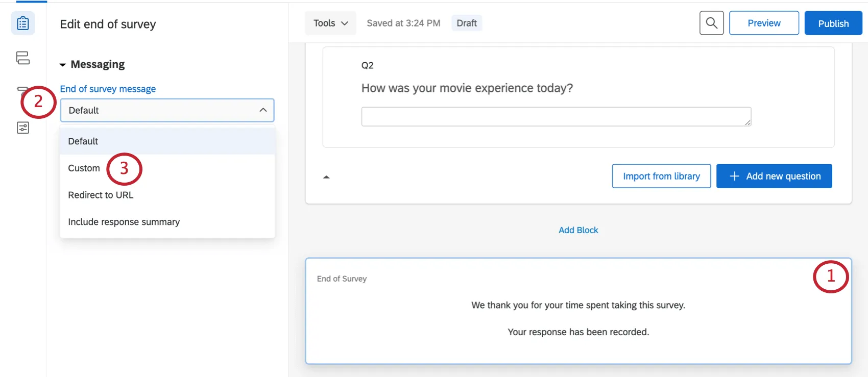Collapse the question block with the caret
This screenshot has height=377, width=868.
point(326,177)
